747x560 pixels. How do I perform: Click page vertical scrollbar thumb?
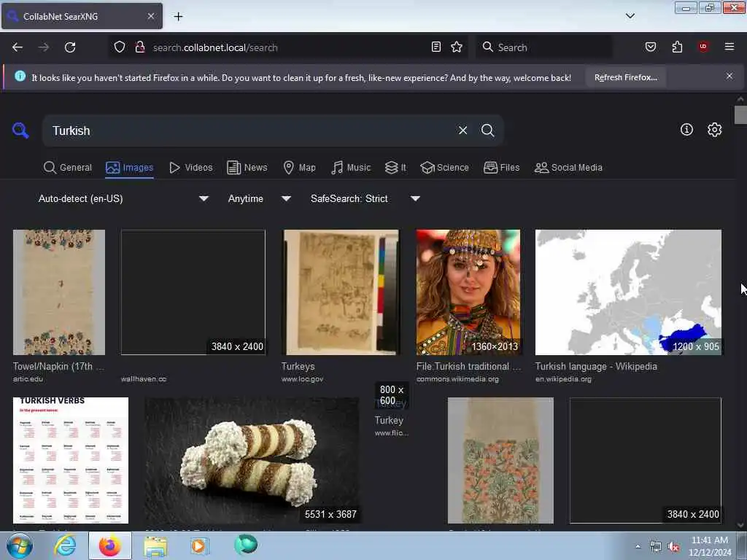coord(740,114)
